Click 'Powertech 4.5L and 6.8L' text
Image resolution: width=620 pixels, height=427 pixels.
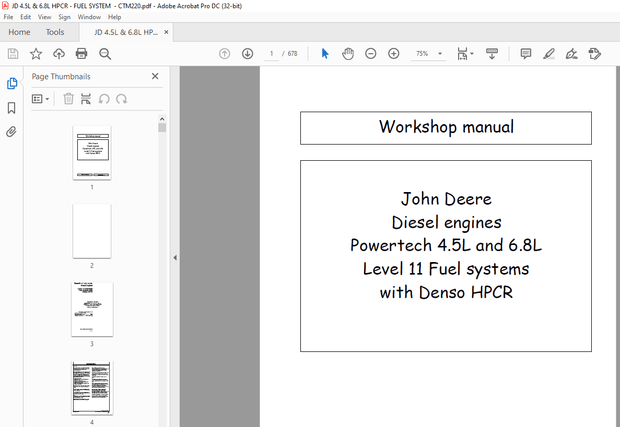[446, 245]
